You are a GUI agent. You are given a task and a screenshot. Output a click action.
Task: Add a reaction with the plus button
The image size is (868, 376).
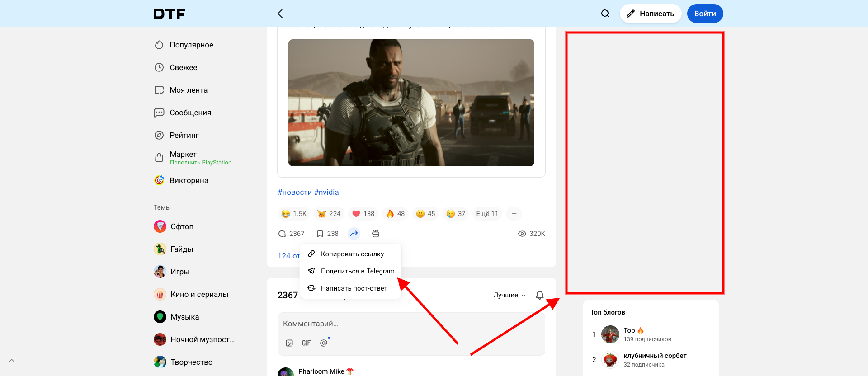[x=514, y=214]
